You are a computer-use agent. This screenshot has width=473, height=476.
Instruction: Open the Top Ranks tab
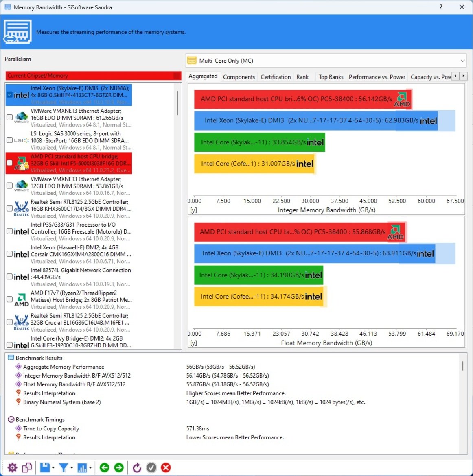pos(331,77)
